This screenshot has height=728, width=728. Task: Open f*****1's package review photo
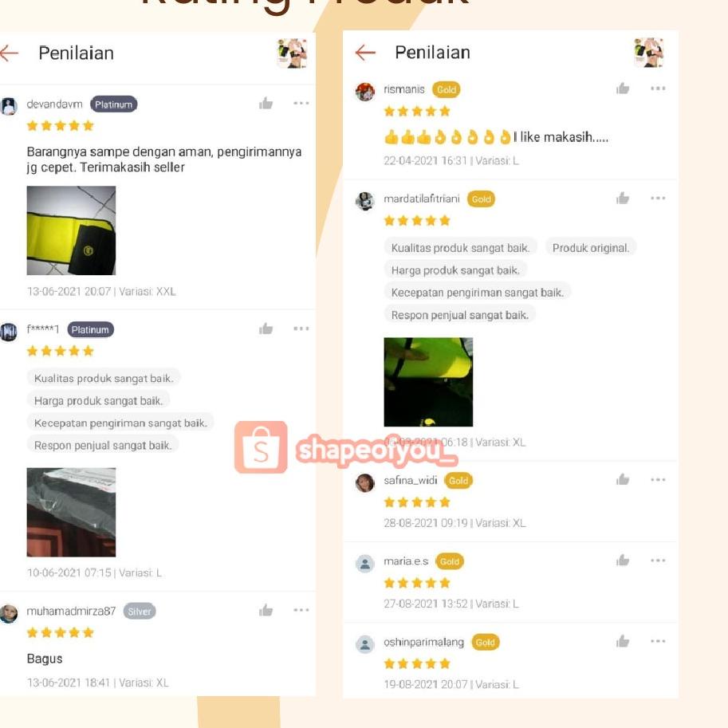coord(71,512)
